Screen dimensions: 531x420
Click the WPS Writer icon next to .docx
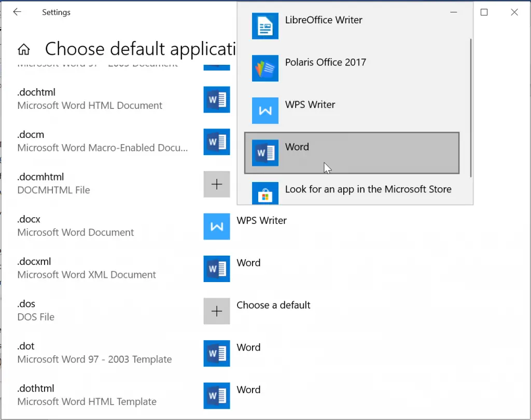click(x=217, y=227)
